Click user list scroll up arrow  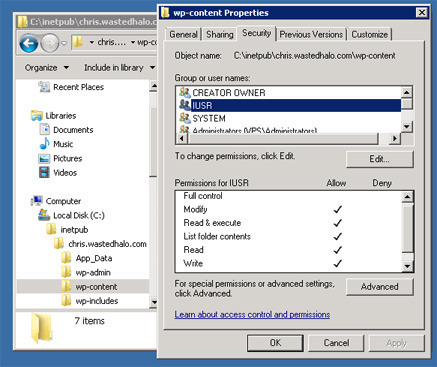point(407,92)
